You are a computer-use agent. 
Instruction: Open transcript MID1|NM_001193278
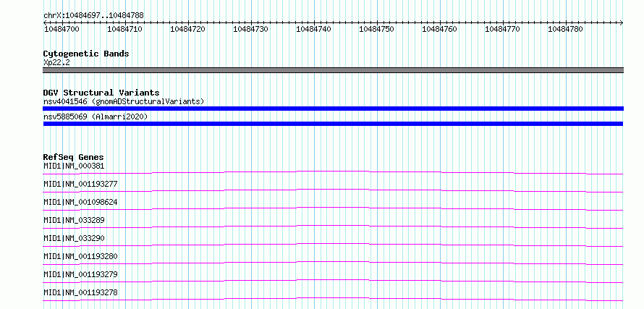pyautogui.click(x=80, y=292)
